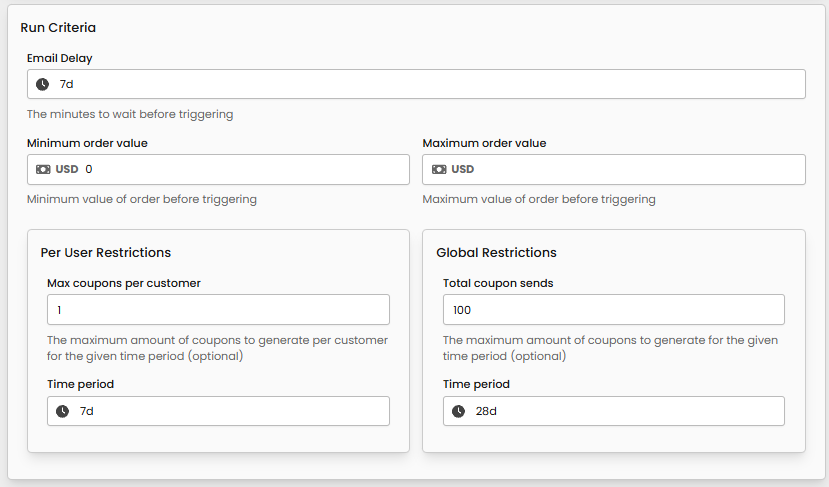829x487 pixels.
Task: Click the money icon in Minimum order value
Action: (43, 169)
